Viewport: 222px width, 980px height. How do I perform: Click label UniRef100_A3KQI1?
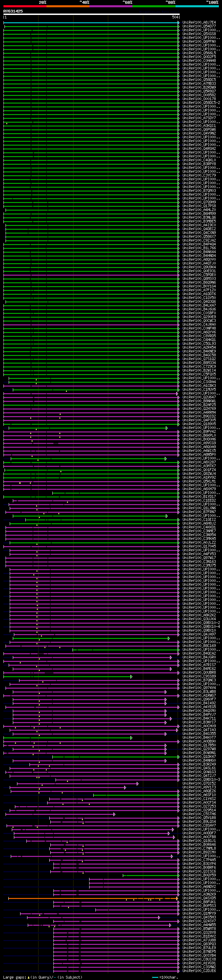point(199,125)
